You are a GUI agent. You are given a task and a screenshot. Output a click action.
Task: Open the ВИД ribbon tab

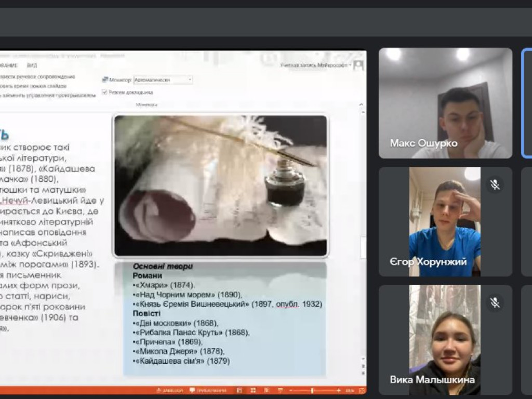[x=32, y=65]
